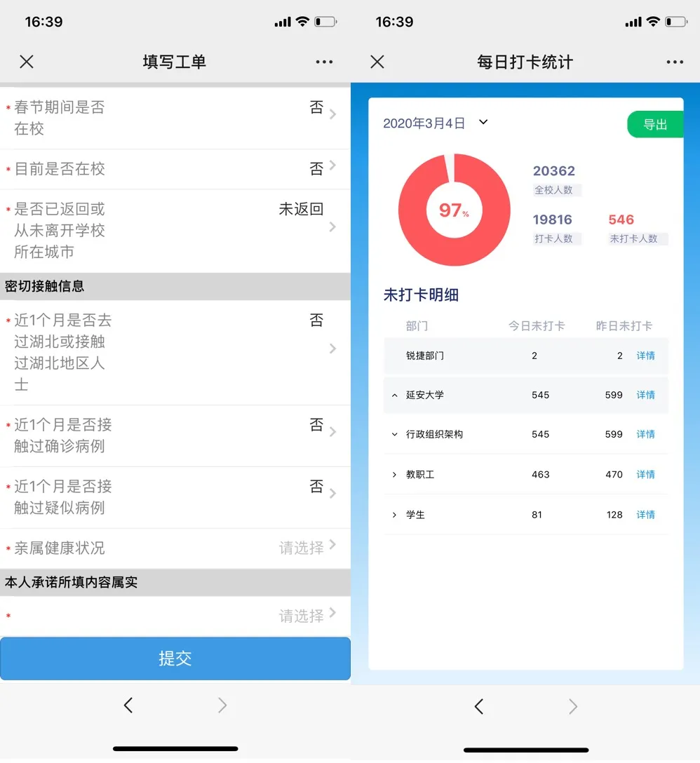The height and width of the screenshot is (763, 700).
Task: Tap the forward arrow under the form
Action: 222,705
